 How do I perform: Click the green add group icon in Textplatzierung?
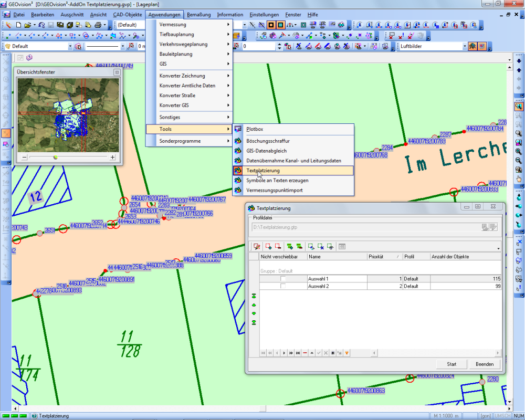(x=290, y=247)
